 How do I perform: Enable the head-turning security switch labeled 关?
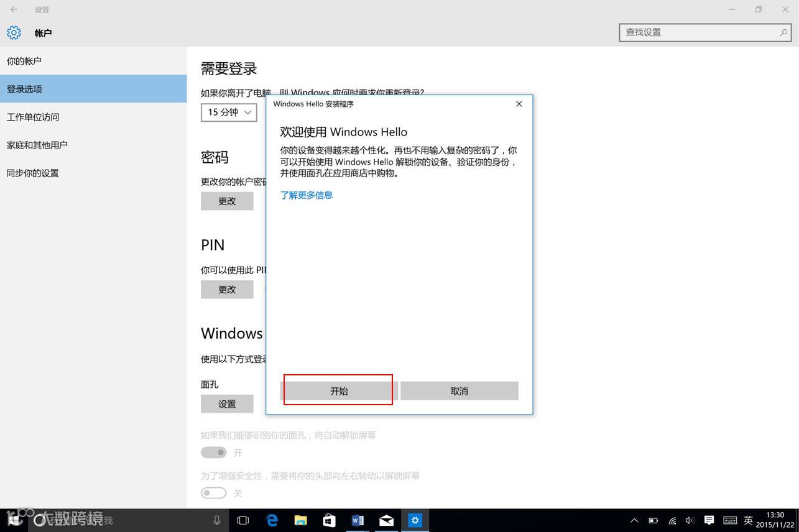click(213, 493)
